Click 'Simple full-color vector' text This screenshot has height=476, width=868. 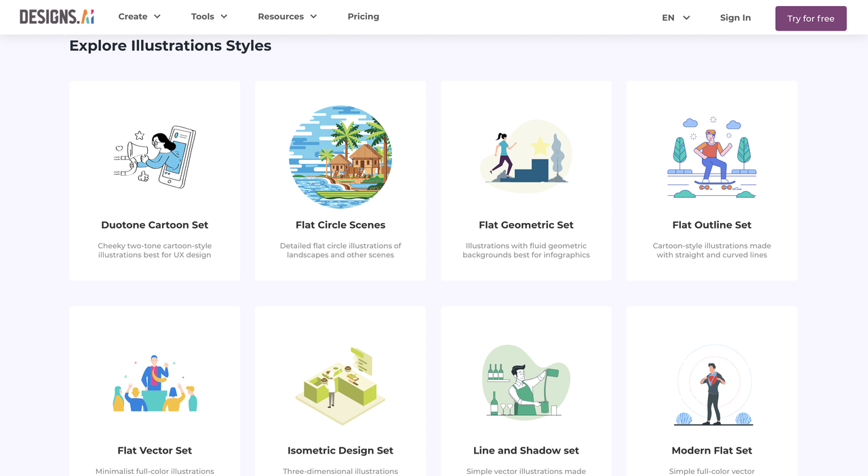click(x=712, y=471)
